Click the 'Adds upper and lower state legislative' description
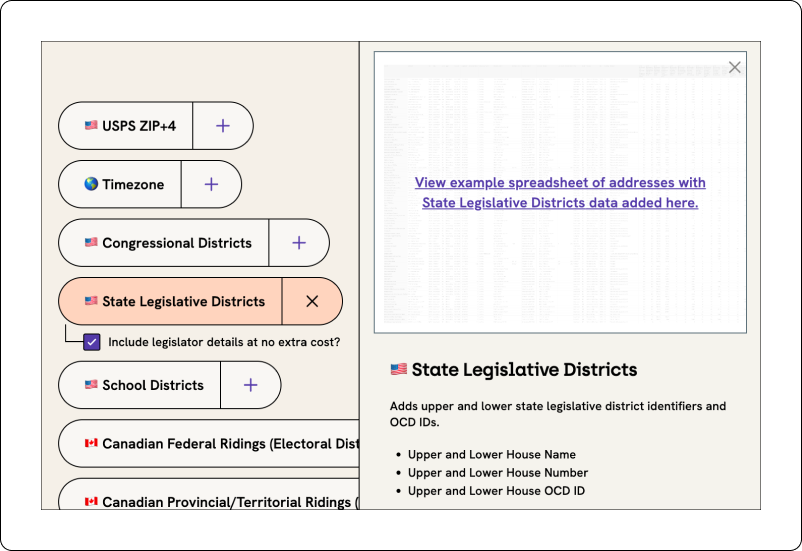This screenshot has width=802, height=551. [x=558, y=414]
